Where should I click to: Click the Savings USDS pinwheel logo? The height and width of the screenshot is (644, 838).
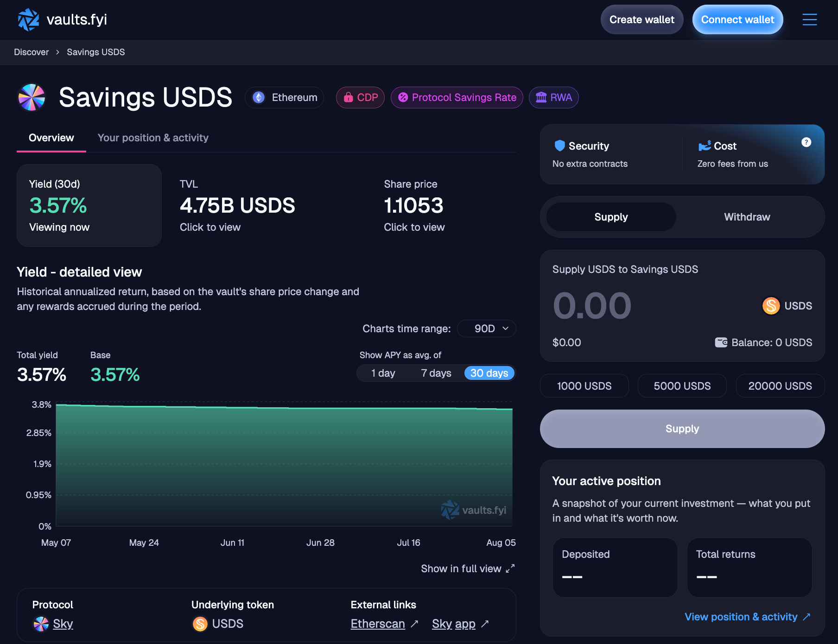[32, 97]
